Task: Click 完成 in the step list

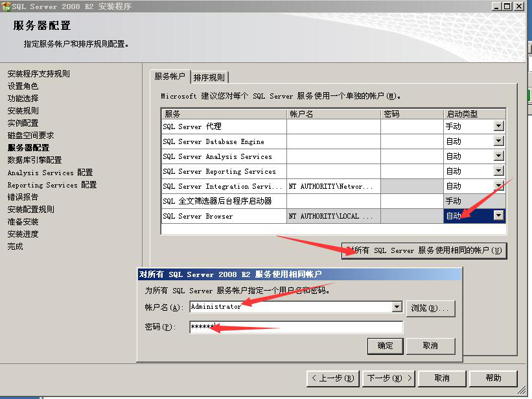Action: (x=16, y=246)
